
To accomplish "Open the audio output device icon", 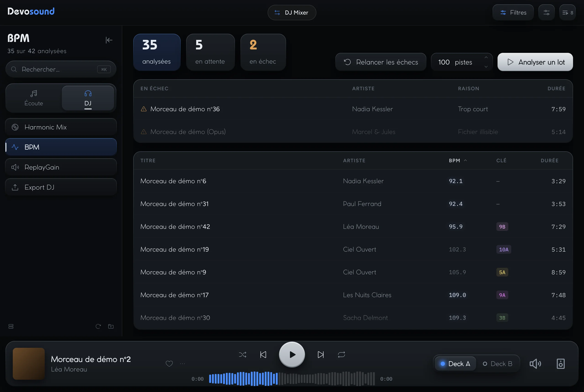I will 561,364.
